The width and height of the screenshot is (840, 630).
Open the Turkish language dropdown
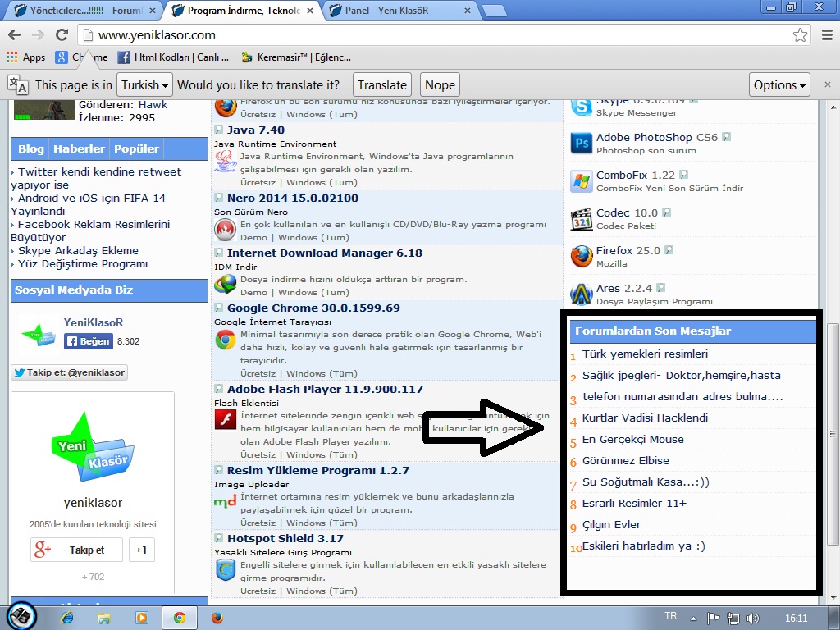click(144, 85)
